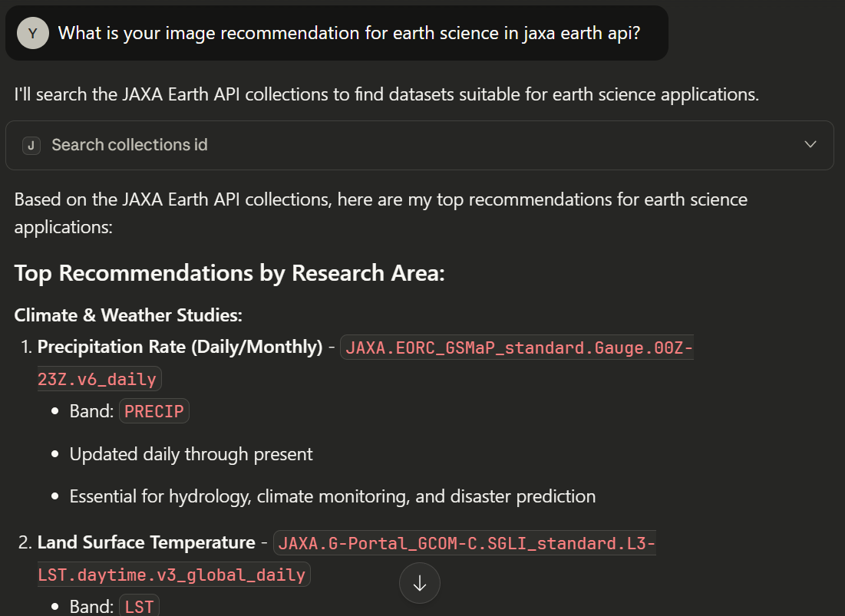Expand the Search collections id chevron
845x616 pixels.
pos(810,145)
